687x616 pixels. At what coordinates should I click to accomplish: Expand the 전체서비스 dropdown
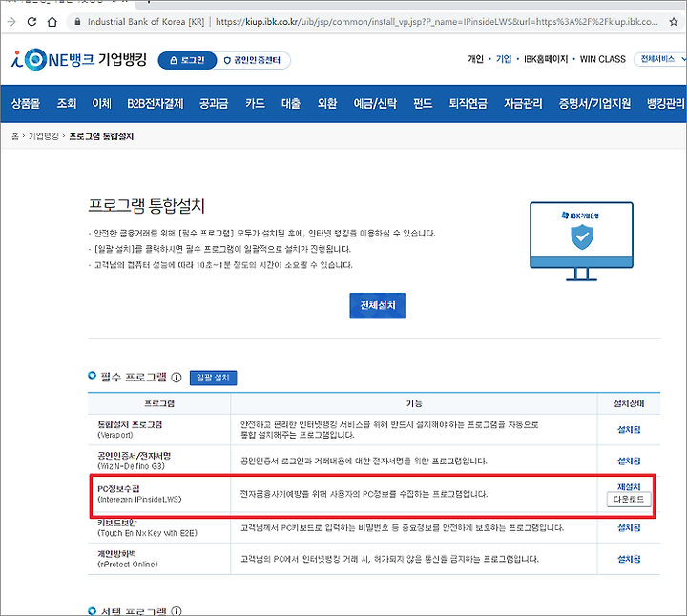[660, 59]
